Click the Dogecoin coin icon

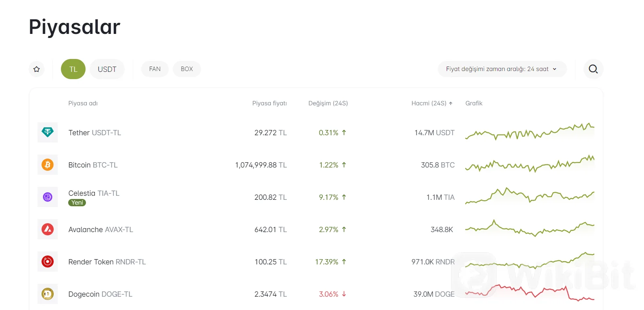click(x=48, y=294)
